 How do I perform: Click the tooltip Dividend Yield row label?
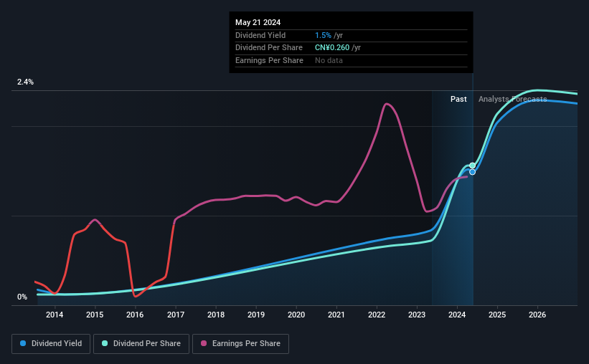tap(260, 35)
